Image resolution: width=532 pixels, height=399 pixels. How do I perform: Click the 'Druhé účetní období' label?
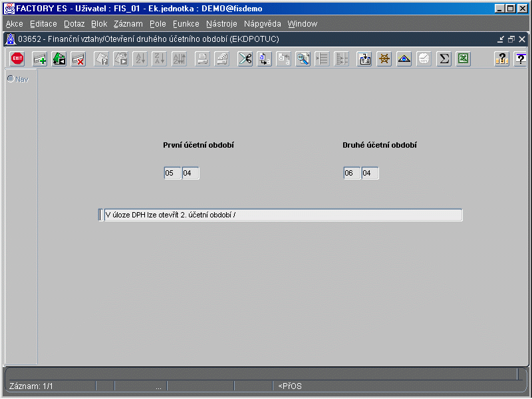[x=379, y=145]
